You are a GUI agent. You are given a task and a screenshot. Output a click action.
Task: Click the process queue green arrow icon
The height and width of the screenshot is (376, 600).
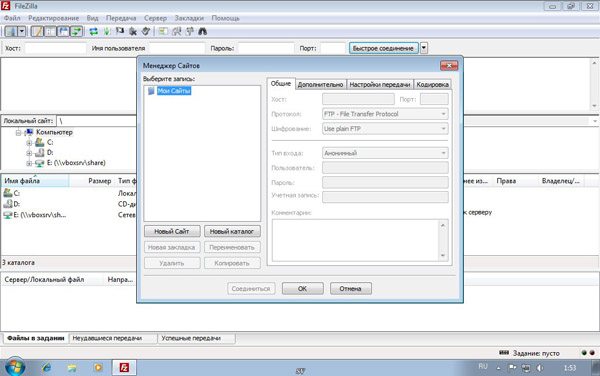[107, 31]
